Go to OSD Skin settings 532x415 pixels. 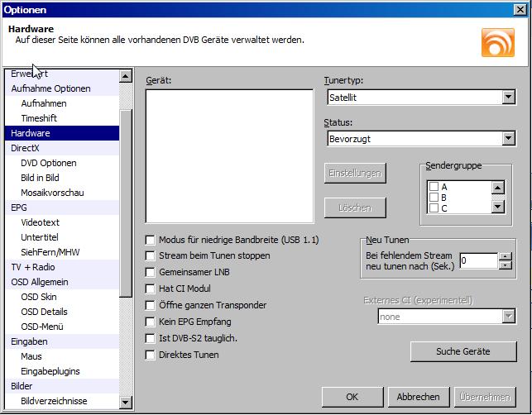tap(41, 297)
